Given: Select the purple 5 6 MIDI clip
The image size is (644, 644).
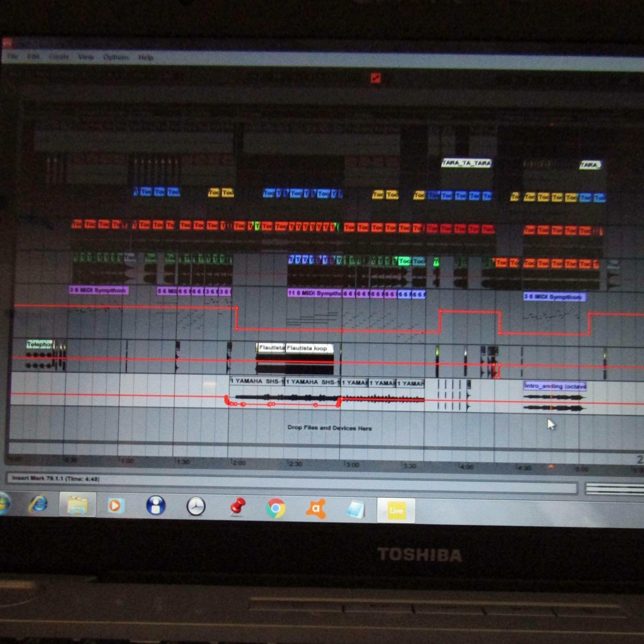Looking at the screenshot, I should coord(167,291).
